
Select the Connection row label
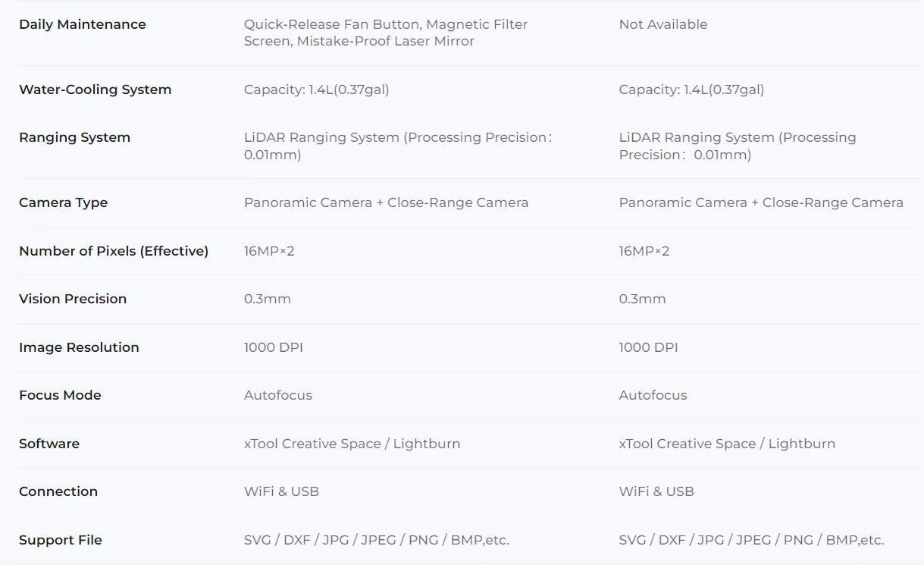(58, 491)
